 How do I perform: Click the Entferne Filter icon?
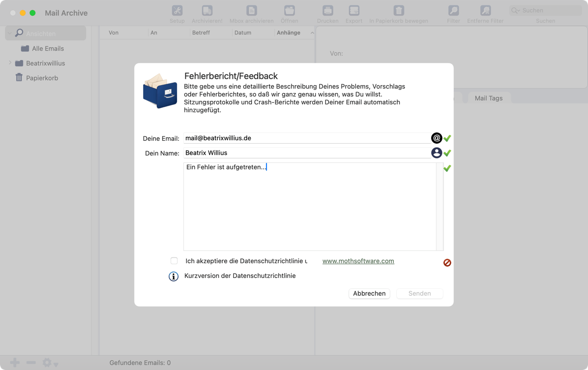(x=485, y=11)
